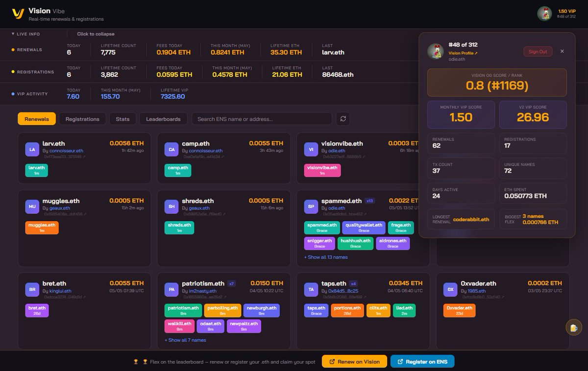The height and width of the screenshot is (371, 588).
Task: Click the beer mug floating icon
Action: 573,327
